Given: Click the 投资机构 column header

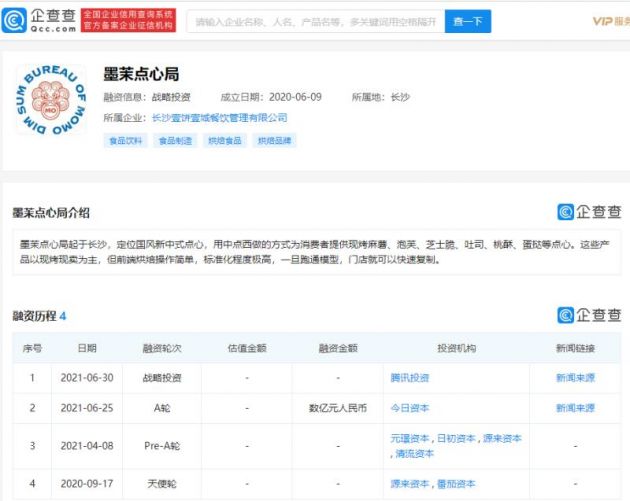Looking at the screenshot, I should pos(457,348).
